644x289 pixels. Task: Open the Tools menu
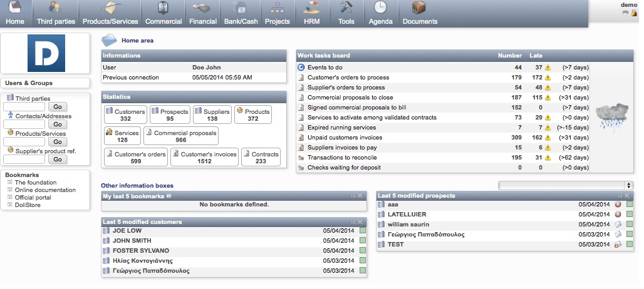coord(346,14)
